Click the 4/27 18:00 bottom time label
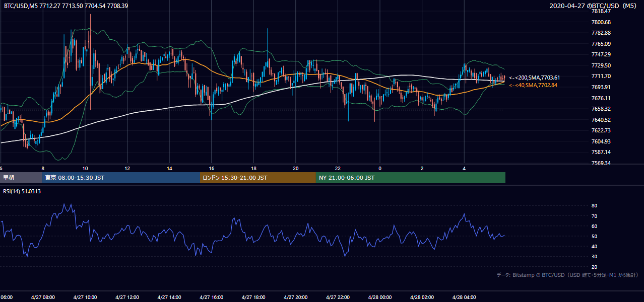Screen dimensions: 644x302 (x=253, y=297)
